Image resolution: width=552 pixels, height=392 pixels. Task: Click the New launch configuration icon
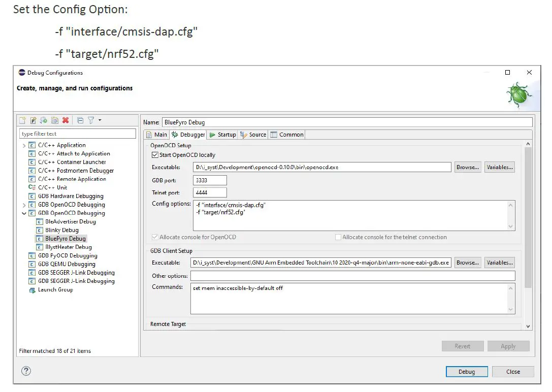(x=22, y=120)
